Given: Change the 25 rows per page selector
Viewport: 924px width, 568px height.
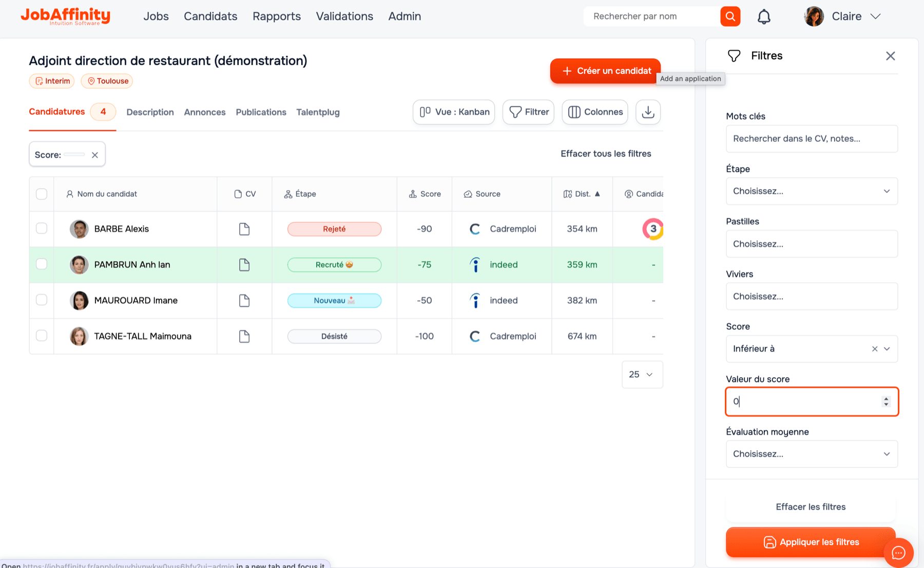Looking at the screenshot, I should [x=642, y=375].
